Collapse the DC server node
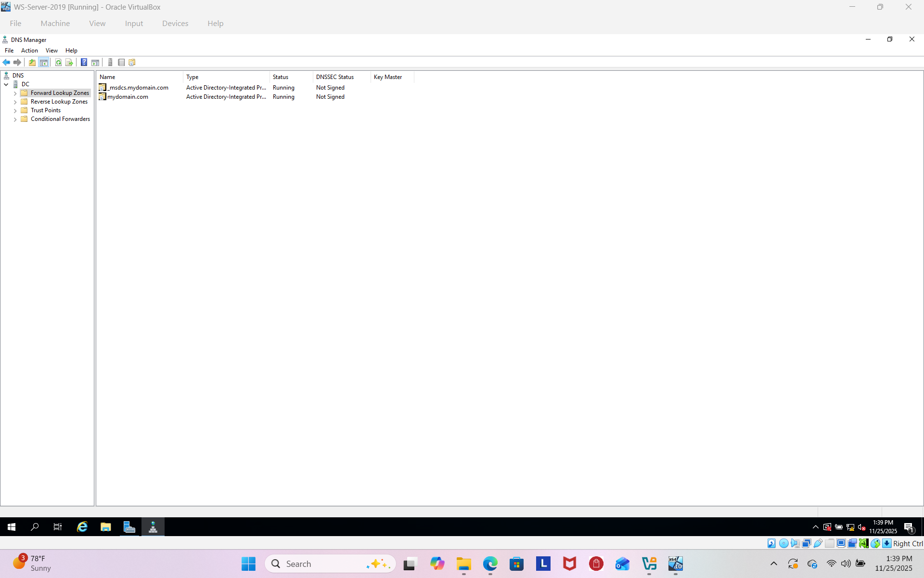This screenshot has width=924, height=578. tap(6, 84)
